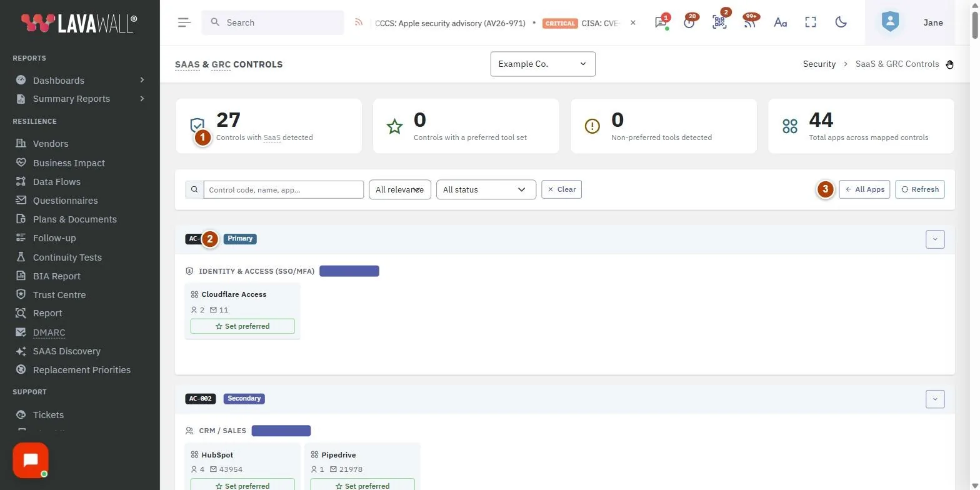Click the filter box search icon button
Screen dimensions: 980x490
pyautogui.click(x=194, y=189)
